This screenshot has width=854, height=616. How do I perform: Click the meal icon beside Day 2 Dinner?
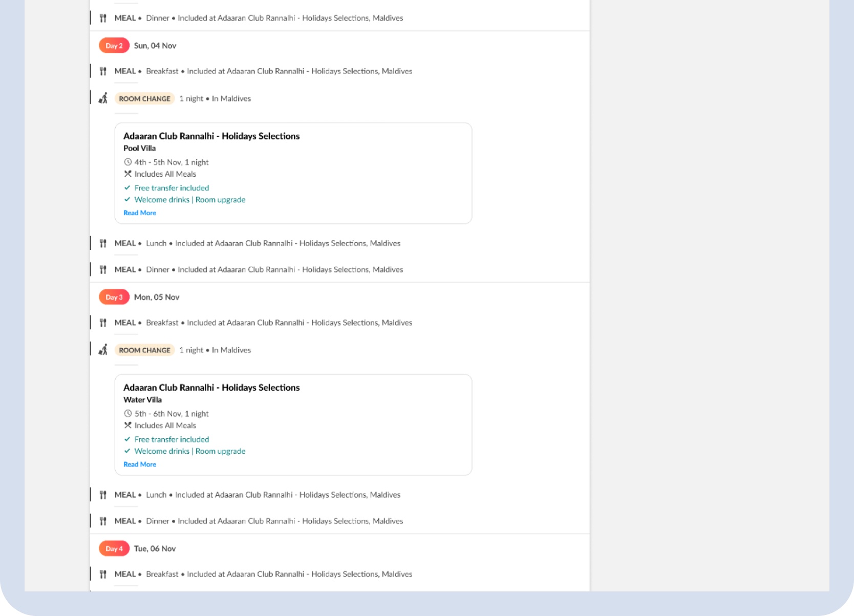pyautogui.click(x=103, y=270)
